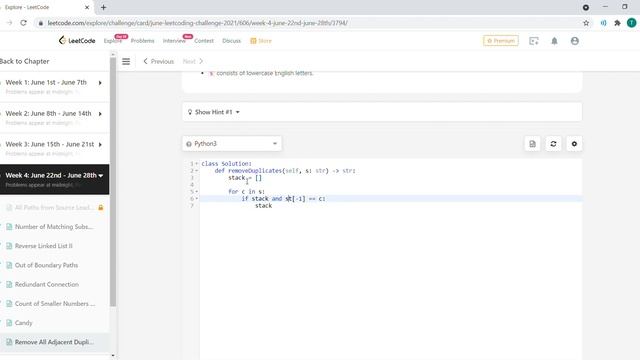Click the Premium button
This screenshot has height=360, width=640.
(x=501, y=41)
